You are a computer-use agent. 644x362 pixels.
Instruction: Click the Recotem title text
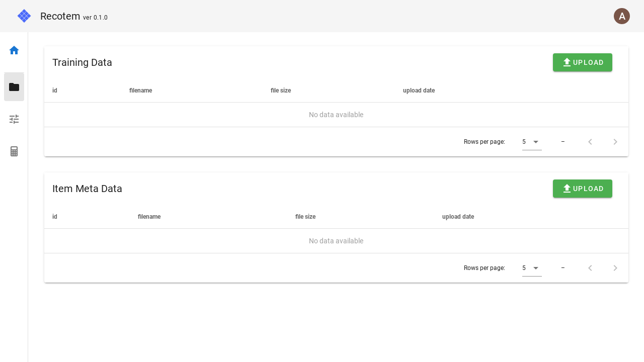(60, 16)
